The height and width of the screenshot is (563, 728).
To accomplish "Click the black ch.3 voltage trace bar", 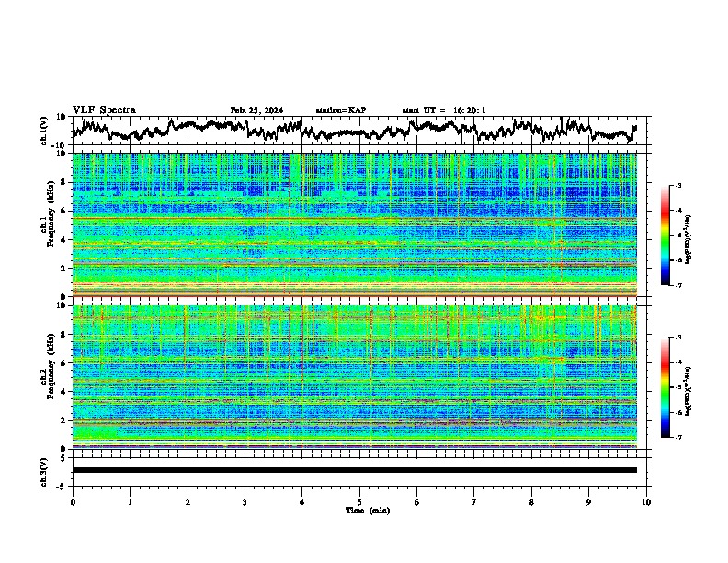I will pyautogui.click(x=355, y=470).
